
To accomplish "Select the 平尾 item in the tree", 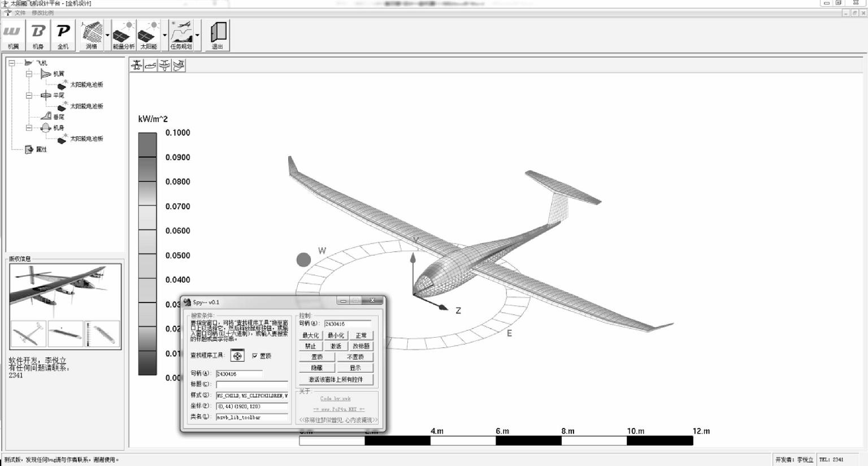I will point(59,95).
